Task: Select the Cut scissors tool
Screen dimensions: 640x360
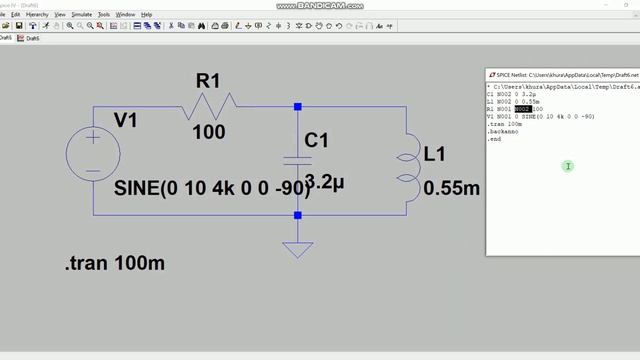Action: (171, 26)
